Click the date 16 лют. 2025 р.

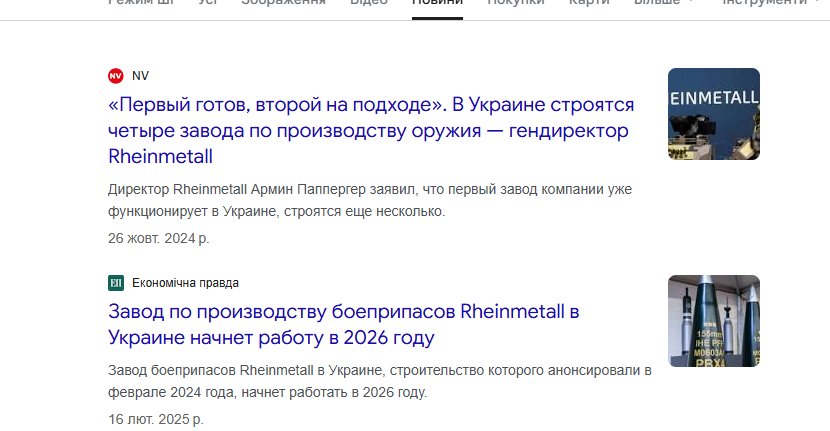tap(156, 419)
